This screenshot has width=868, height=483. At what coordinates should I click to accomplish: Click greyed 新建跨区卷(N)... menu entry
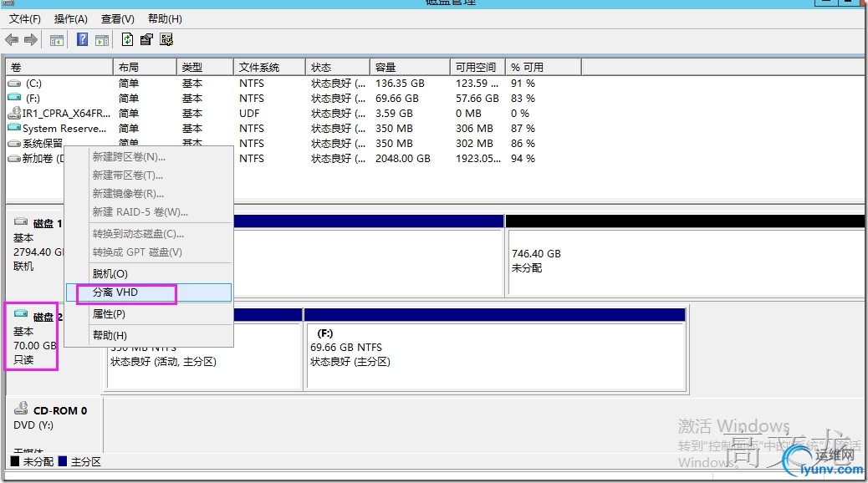click(x=149, y=157)
